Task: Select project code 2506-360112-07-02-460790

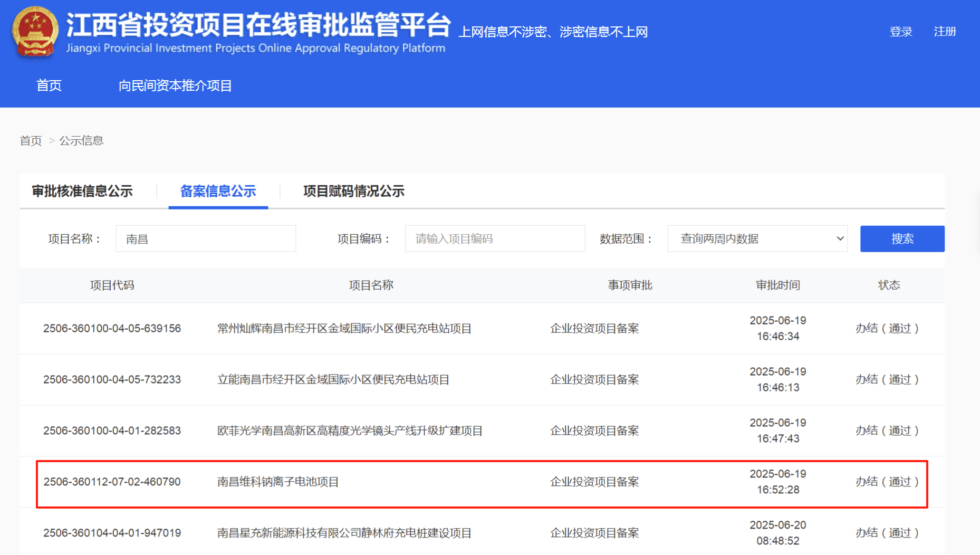Action: point(112,482)
